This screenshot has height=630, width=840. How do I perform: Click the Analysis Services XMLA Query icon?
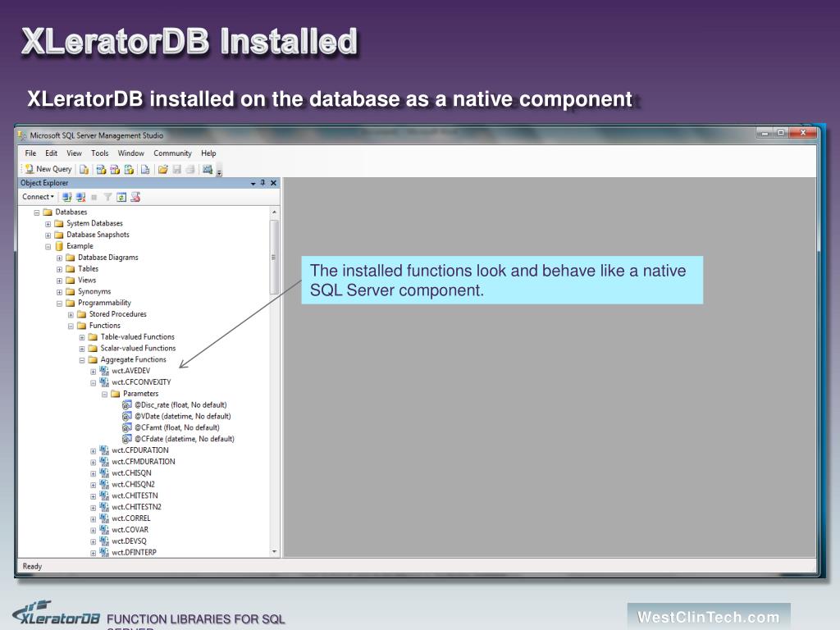pos(129,169)
